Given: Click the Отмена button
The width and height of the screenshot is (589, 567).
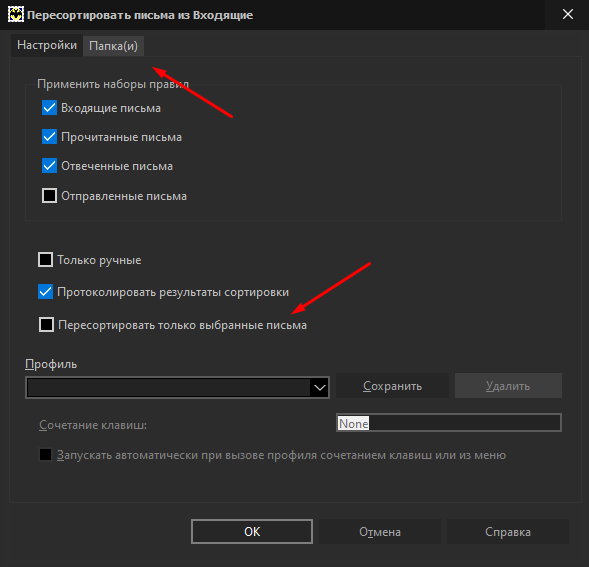Looking at the screenshot, I should pos(380,532).
